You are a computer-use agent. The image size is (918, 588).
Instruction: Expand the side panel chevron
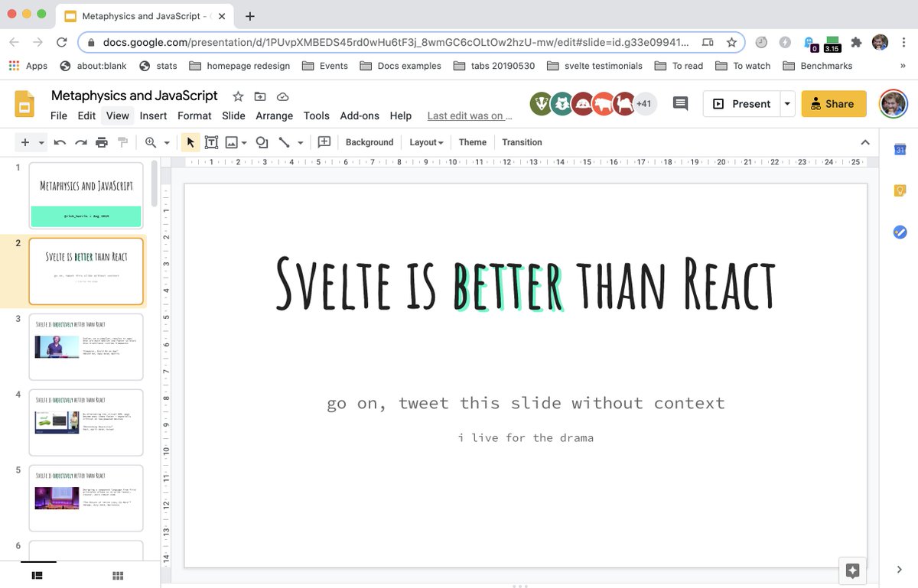point(900,570)
